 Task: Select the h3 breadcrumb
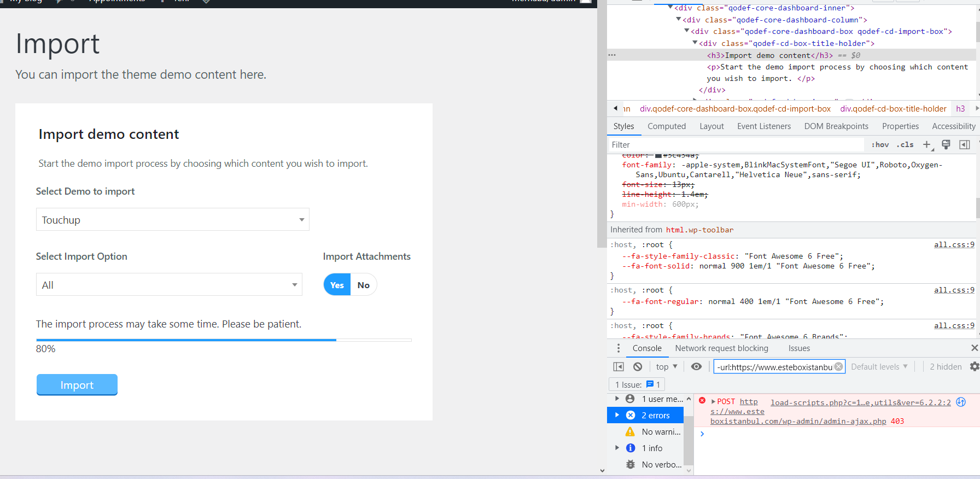coord(960,109)
